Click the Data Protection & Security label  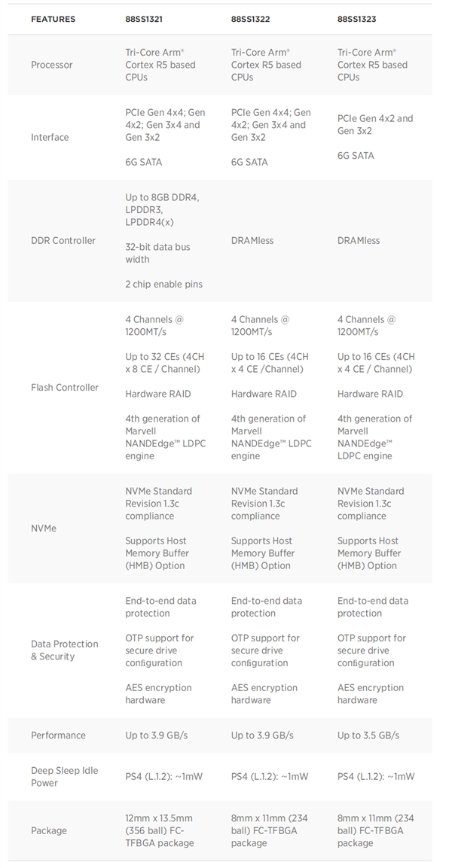(65, 650)
